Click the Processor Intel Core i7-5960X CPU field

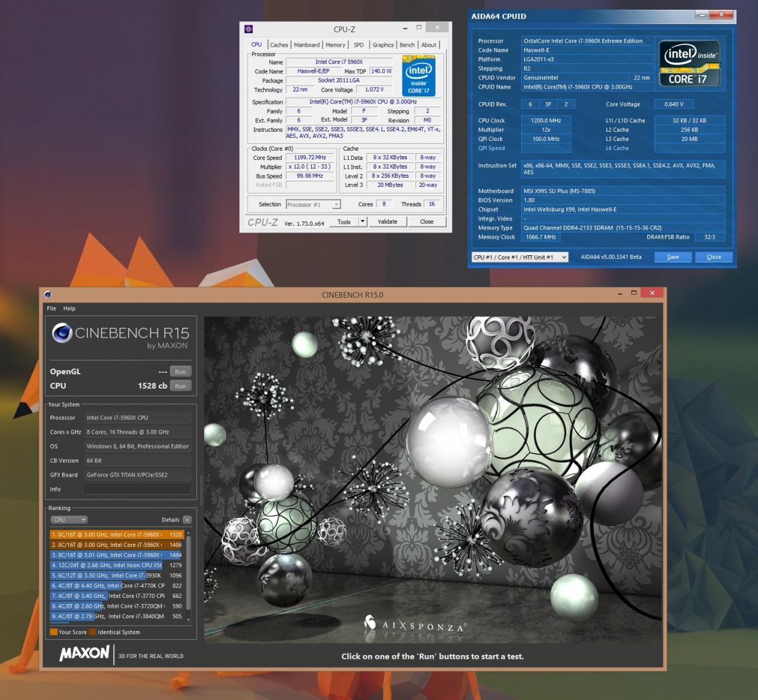138,418
